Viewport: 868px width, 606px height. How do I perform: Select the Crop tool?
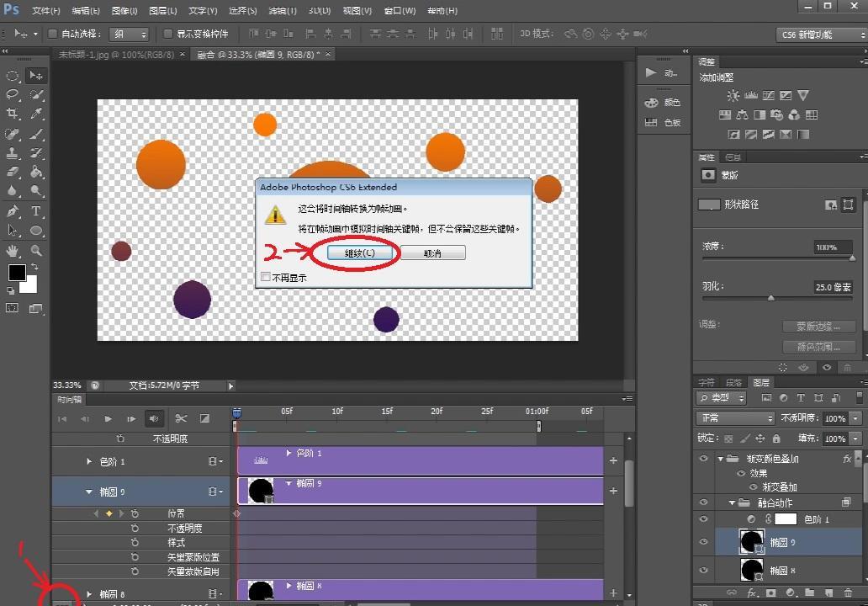click(13, 114)
